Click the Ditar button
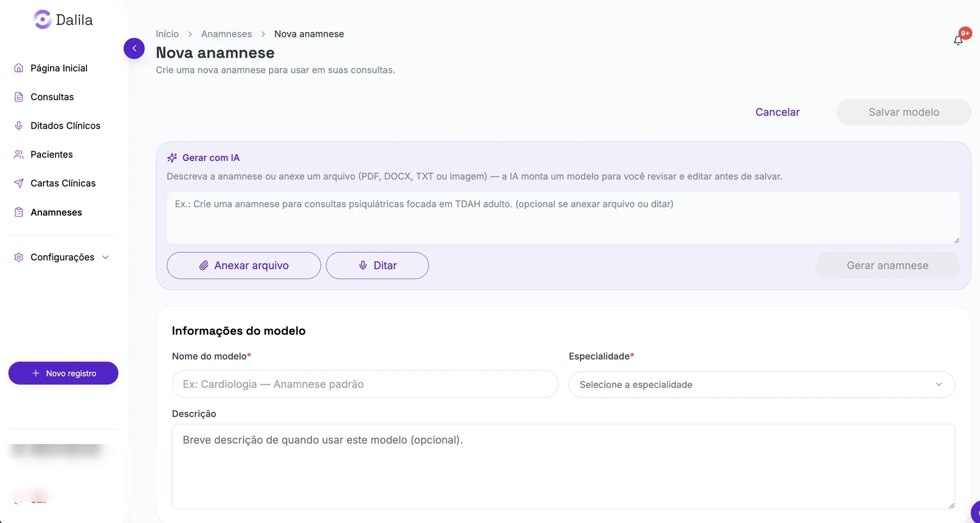Screen dimensions: 980x523 click(x=377, y=266)
